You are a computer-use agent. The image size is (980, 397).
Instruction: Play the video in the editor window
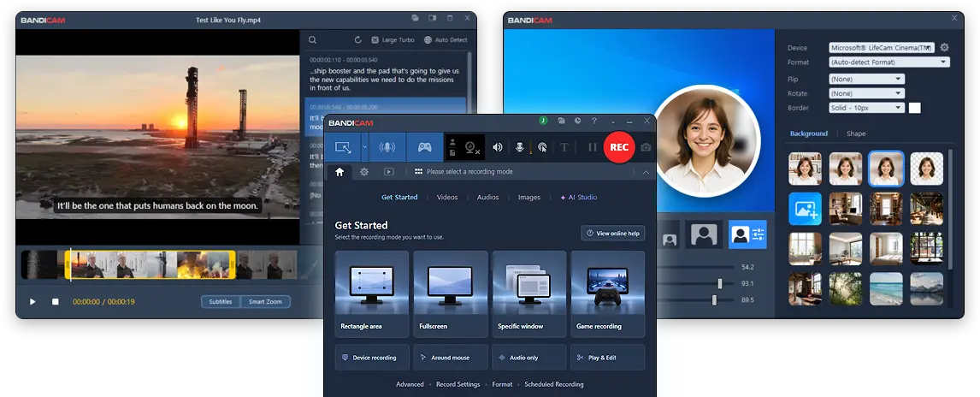click(x=32, y=302)
